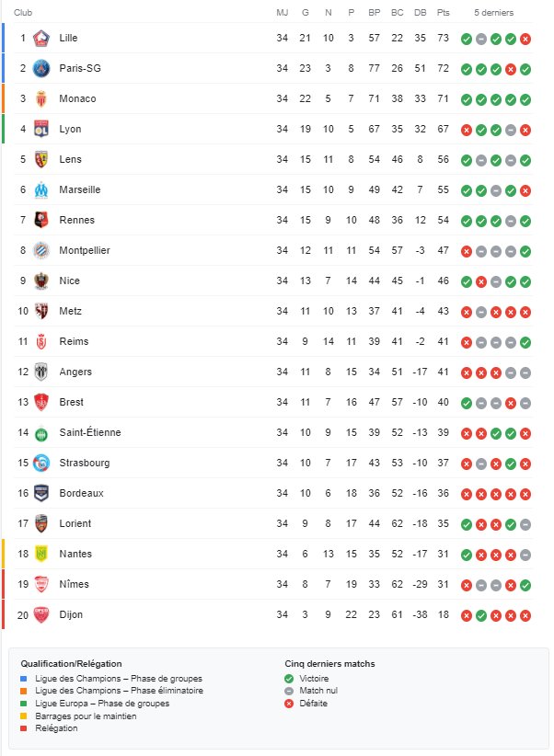Click the Pts column header

pyautogui.click(x=443, y=13)
